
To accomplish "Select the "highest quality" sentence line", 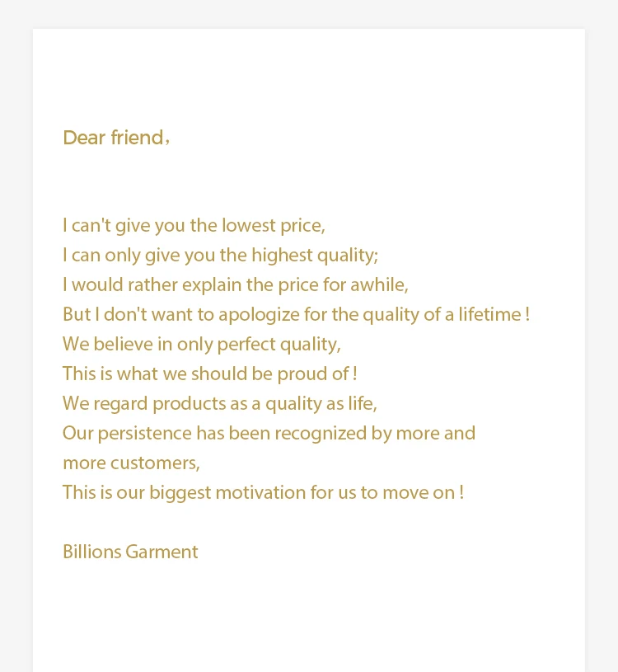I will pos(220,255).
